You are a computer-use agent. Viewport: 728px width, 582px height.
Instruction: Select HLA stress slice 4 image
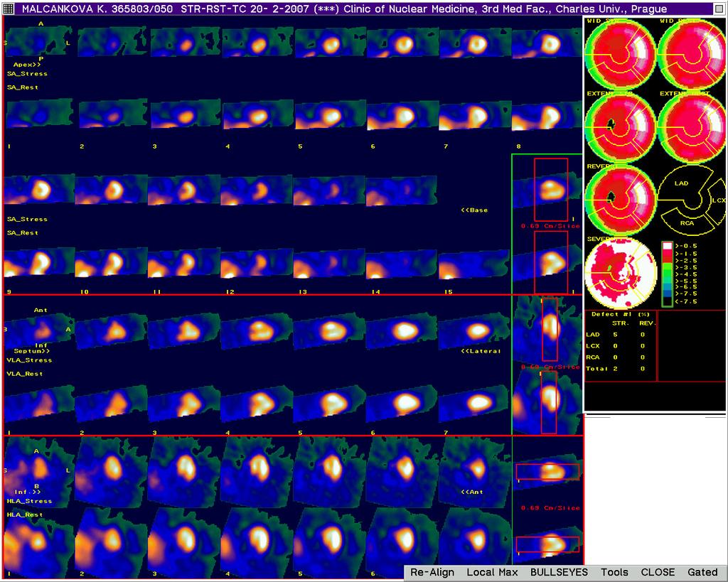click(257, 470)
